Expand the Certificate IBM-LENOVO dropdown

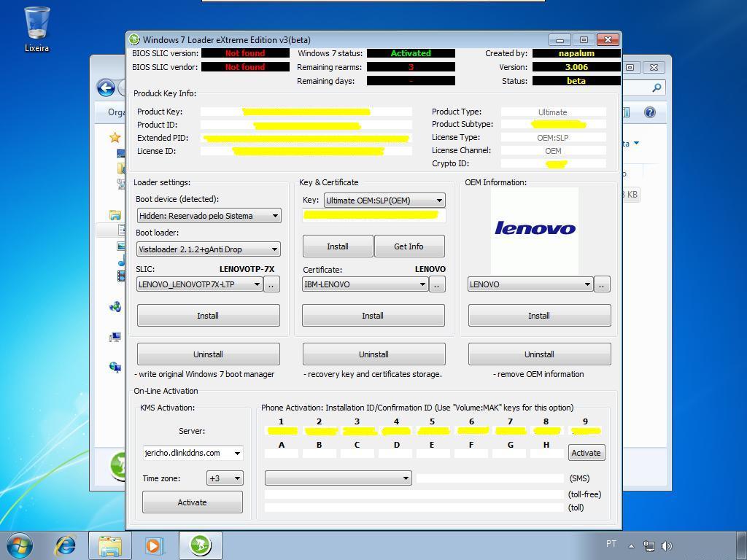(365, 284)
